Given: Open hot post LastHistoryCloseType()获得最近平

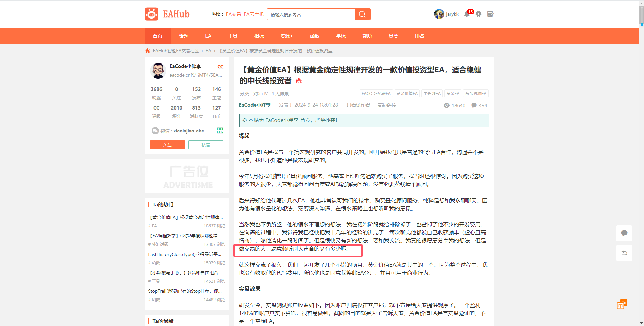Looking at the screenshot, I should tap(185, 254).
